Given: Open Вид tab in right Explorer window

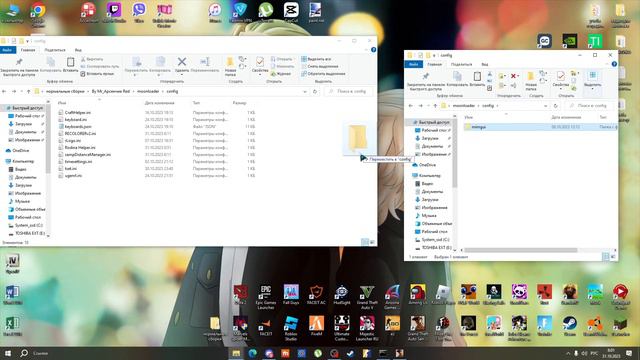Looking at the screenshot, I should (x=484, y=64).
